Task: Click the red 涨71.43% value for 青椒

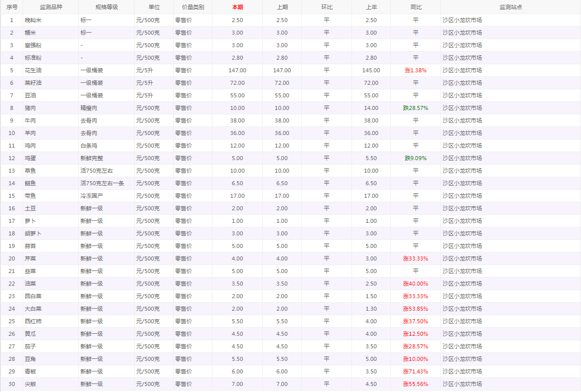Action: pos(416,371)
